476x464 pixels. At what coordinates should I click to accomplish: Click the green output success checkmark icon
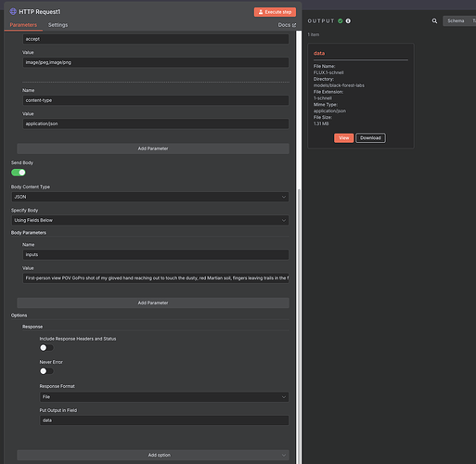[341, 21]
